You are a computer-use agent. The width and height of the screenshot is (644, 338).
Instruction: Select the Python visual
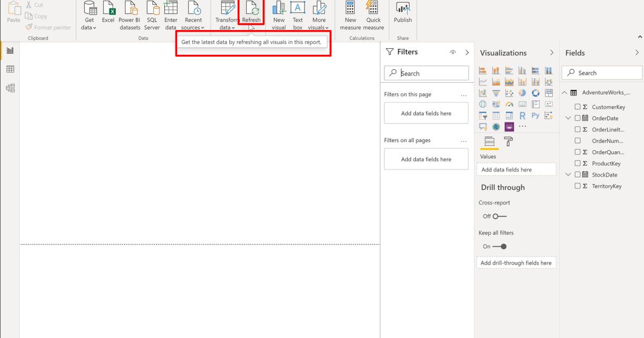[535, 115]
